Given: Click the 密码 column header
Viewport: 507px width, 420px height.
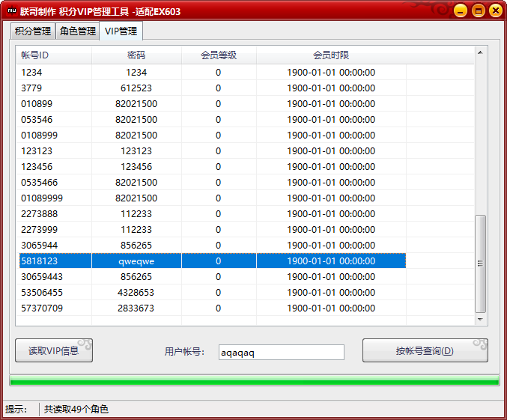Looking at the screenshot, I should 136,55.
